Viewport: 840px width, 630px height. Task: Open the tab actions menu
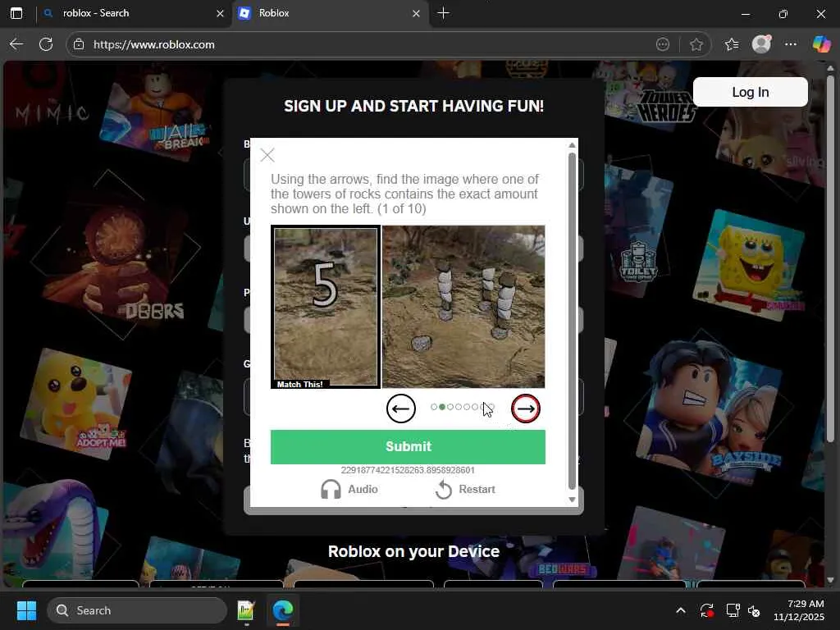[x=16, y=13]
